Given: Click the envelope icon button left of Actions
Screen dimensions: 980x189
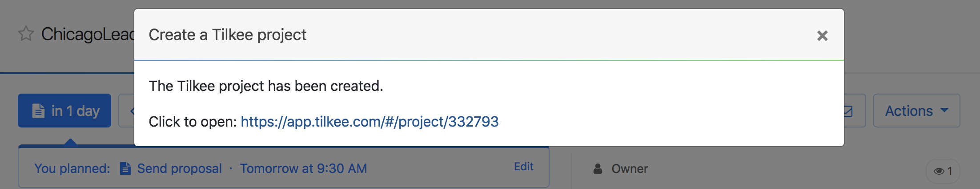Looking at the screenshot, I should click(x=854, y=111).
